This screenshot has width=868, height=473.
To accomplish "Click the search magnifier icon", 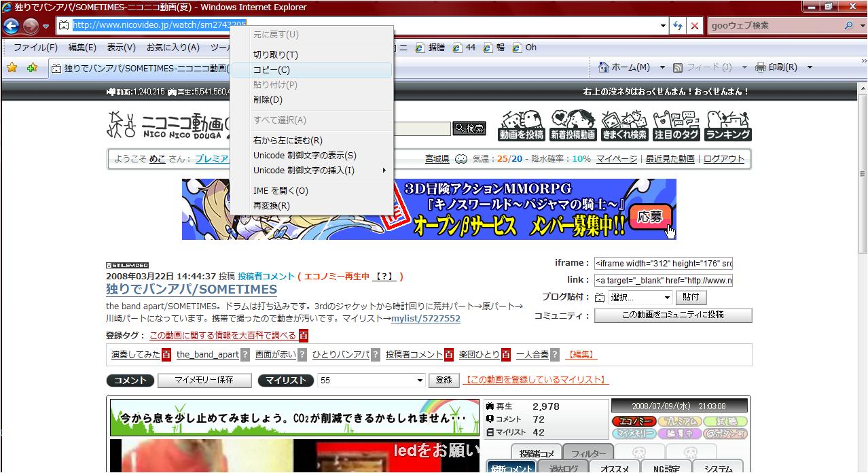I will 850,25.
